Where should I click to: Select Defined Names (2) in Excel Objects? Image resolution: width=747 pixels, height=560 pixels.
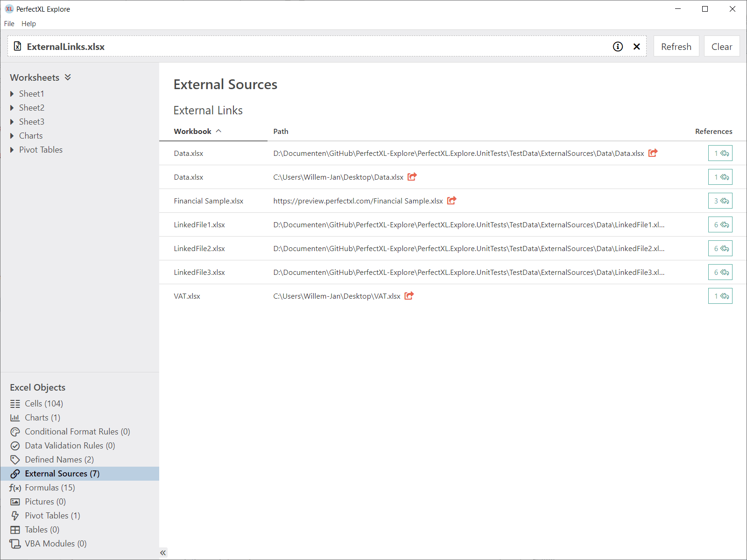click(59, 460)
